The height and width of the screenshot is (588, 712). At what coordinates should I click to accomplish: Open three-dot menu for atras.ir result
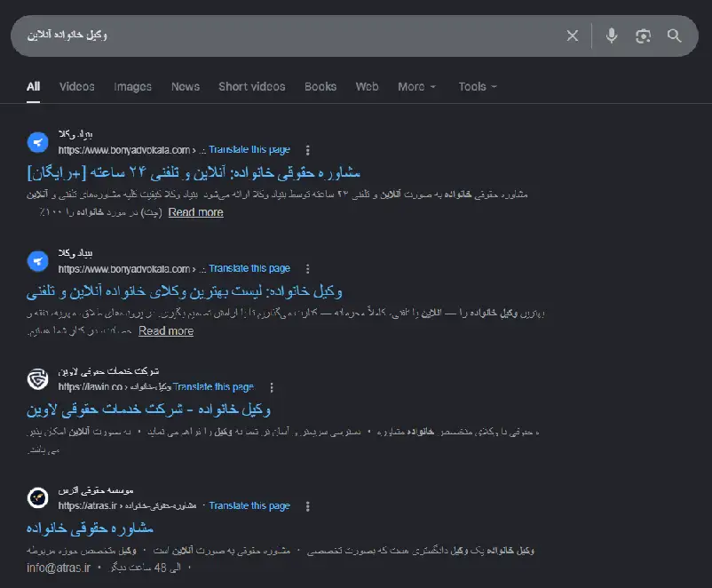(308, 506)
